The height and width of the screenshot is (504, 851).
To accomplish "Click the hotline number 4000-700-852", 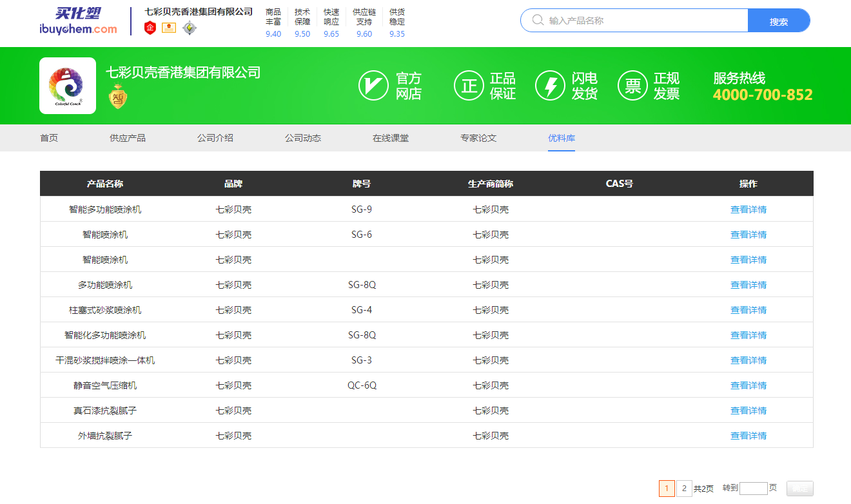I will point(763,95).
